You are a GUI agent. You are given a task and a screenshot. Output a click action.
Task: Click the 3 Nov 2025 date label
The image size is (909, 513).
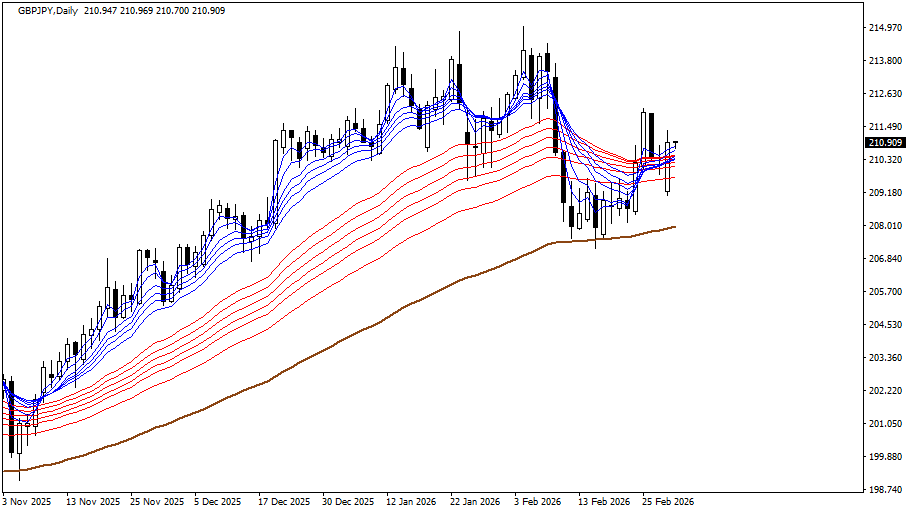pyautogui.click(x=27, y=502)
